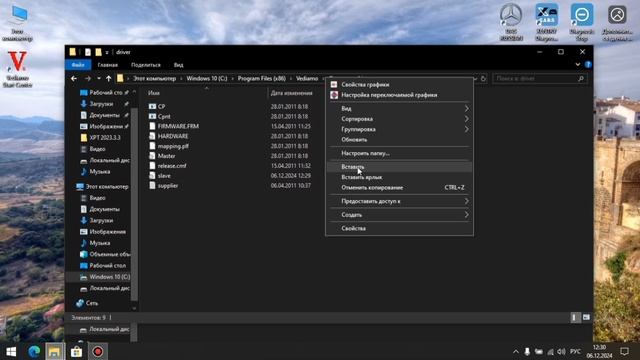Open the Главная ribbon tab
Screen dimensions: 640x360
[108, 65]
